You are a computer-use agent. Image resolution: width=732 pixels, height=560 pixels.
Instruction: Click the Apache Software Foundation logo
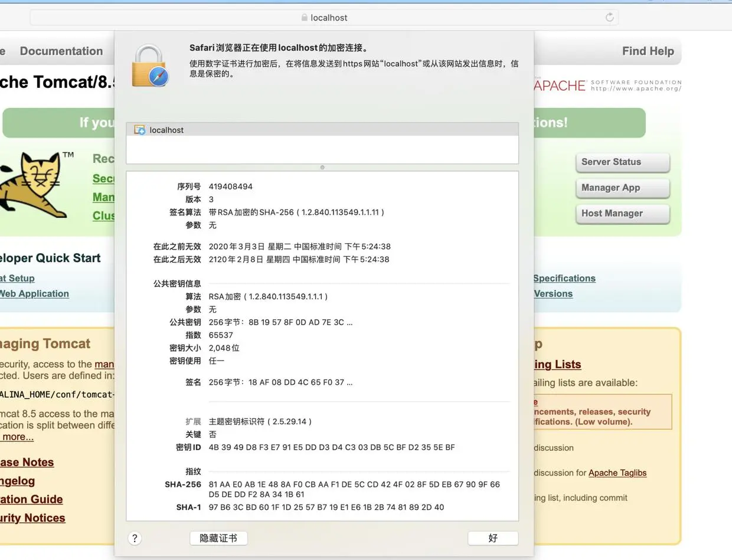607,86
